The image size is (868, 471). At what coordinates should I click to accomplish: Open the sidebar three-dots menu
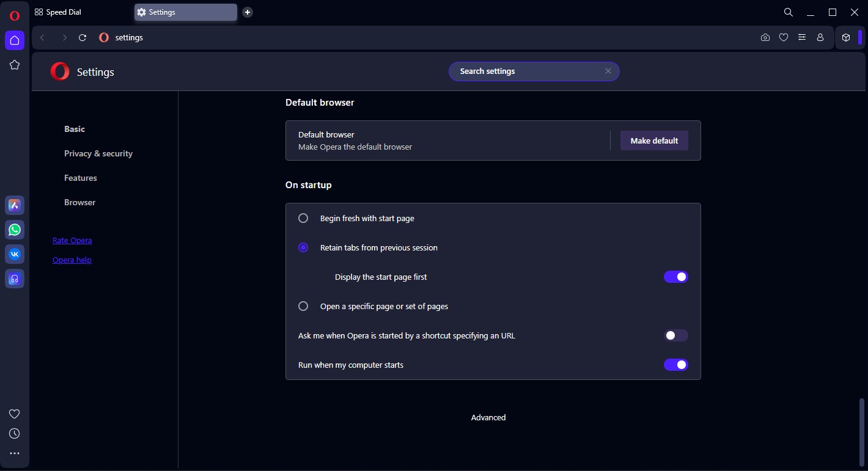coord(15,453)
